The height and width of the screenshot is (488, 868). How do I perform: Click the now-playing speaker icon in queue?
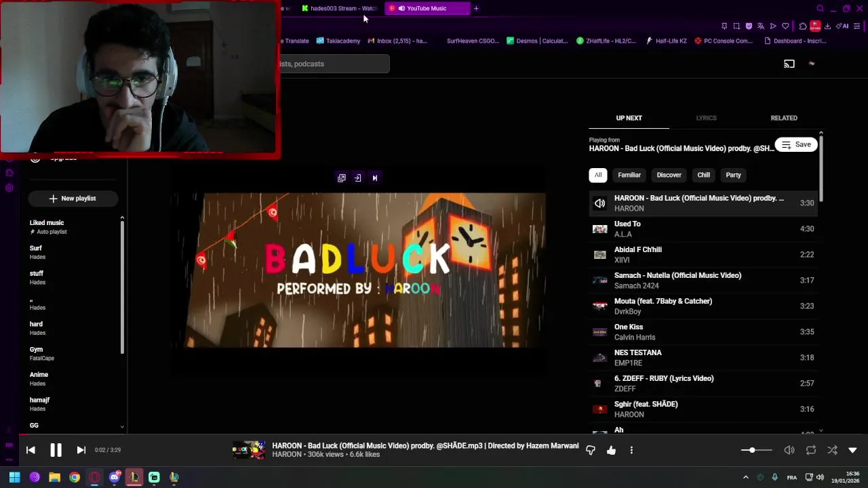click(600, 203)
